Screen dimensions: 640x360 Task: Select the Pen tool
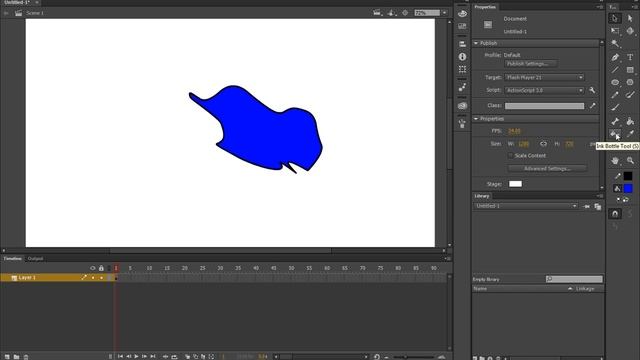point(615,57)
